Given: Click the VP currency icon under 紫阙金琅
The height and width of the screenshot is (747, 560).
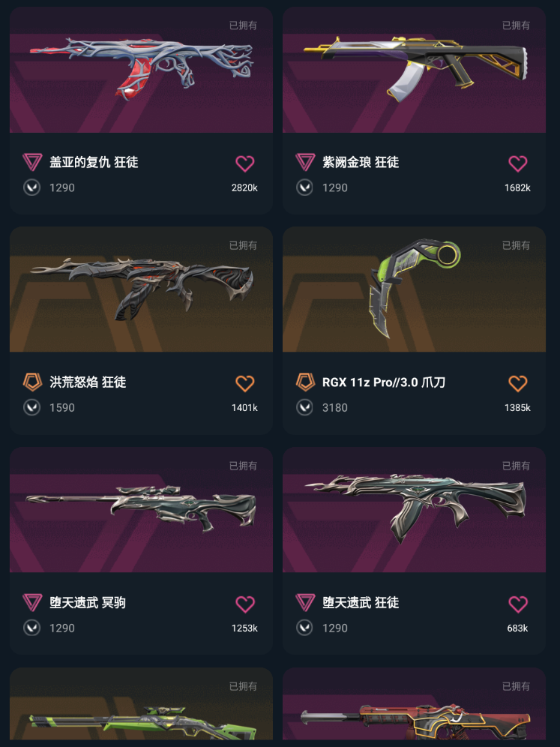Looking at the screenshot, I should pyautogui.click(x=305, y=187).
